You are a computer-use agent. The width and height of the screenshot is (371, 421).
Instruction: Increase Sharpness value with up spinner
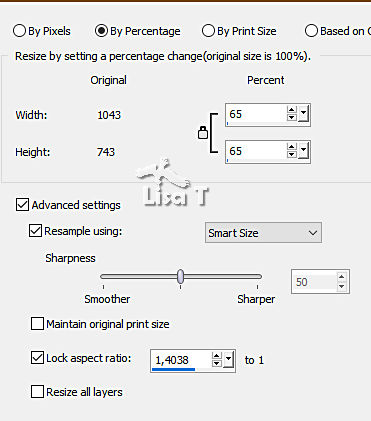pyautogui.click(x=341, y=277)
